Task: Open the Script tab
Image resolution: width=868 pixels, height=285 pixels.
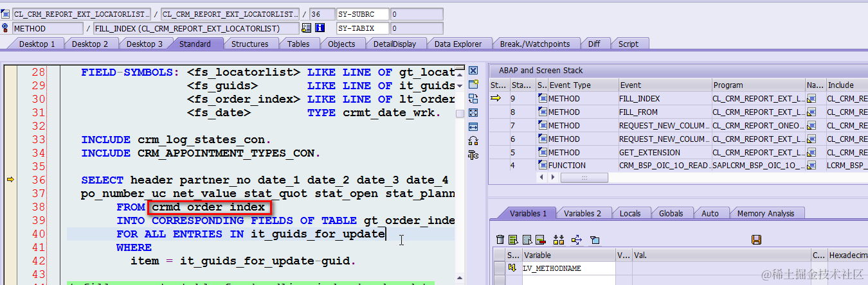Action: pos(628,44)
